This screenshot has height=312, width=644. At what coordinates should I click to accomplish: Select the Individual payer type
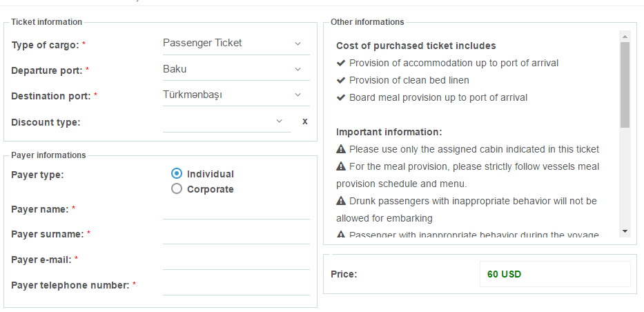tap(176, 174)
